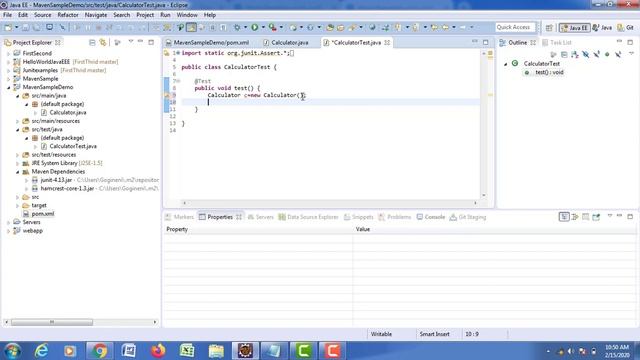Click the New file wizard icon

point(8,27)
